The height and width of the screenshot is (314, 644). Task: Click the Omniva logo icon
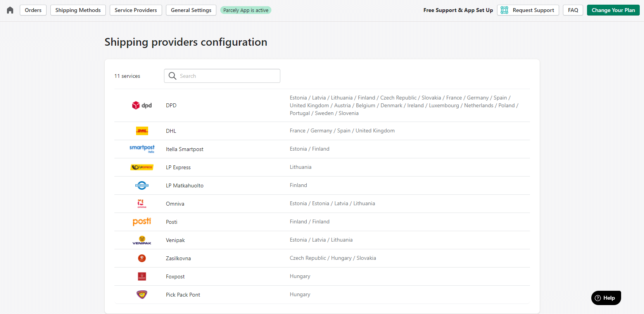pyautogui.click(x=142, y=204)
